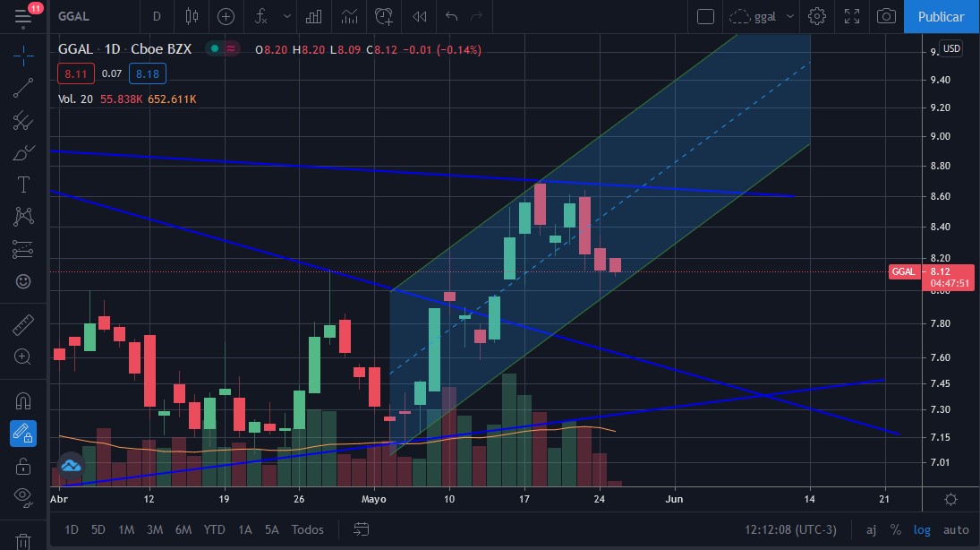Open indicator templates icon
This screenshot has width=980, height=550.
coord(349,17)
